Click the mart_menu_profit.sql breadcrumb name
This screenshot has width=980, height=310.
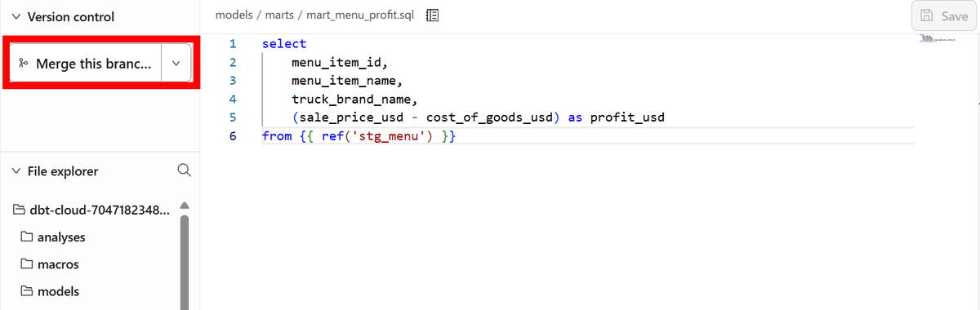pyautogui.click(x=360, y=15)
